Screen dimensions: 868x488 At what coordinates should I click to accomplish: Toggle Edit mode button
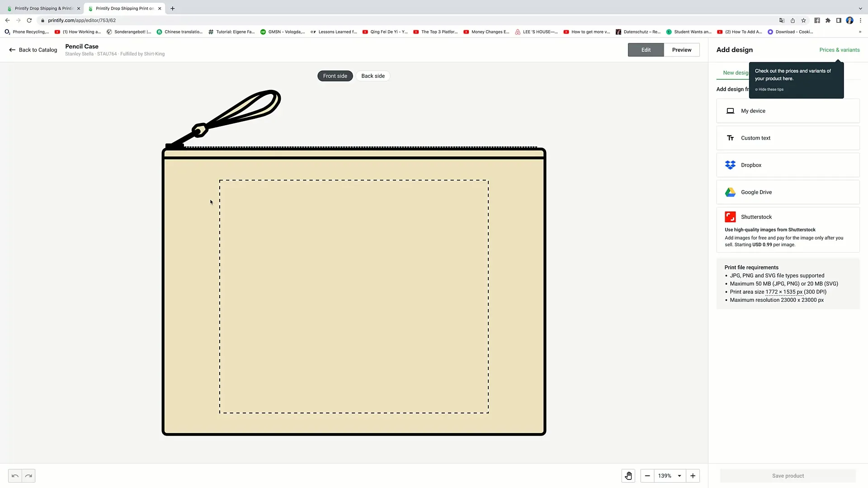point(646,49)
